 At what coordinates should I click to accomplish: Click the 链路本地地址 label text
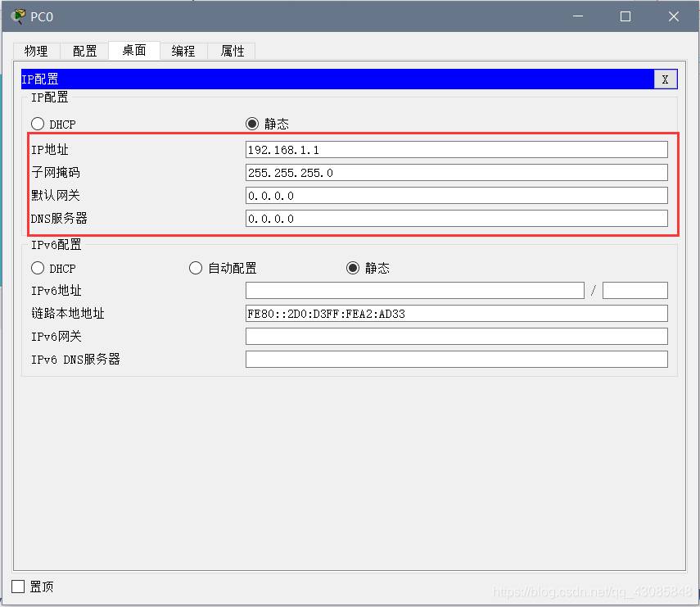(x=68, y=314)
